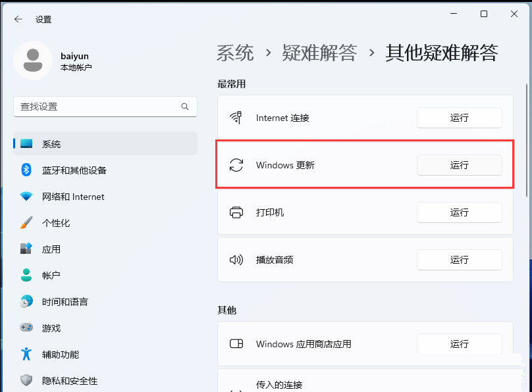532x392 pixels.
Task: Click the 查找设置 search box
Action: point(105,106)
